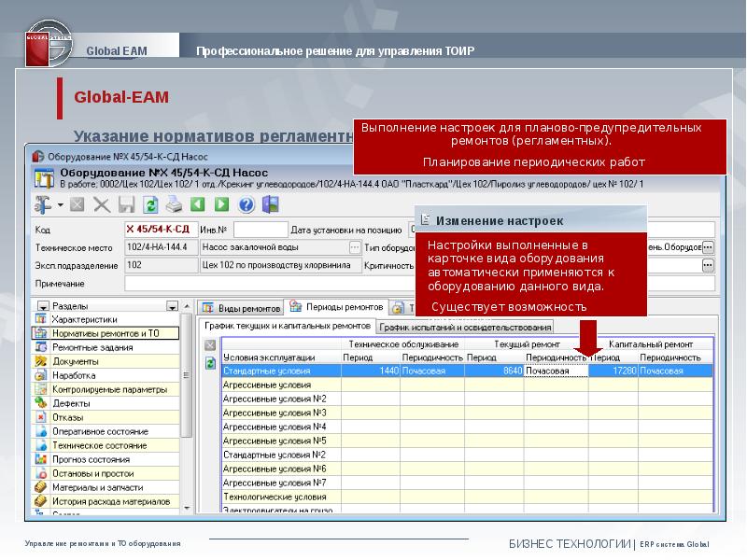Open dropdown arrow next to wrench icon
The width and height of the screenshot is (747, 560).
click(60, 205)
